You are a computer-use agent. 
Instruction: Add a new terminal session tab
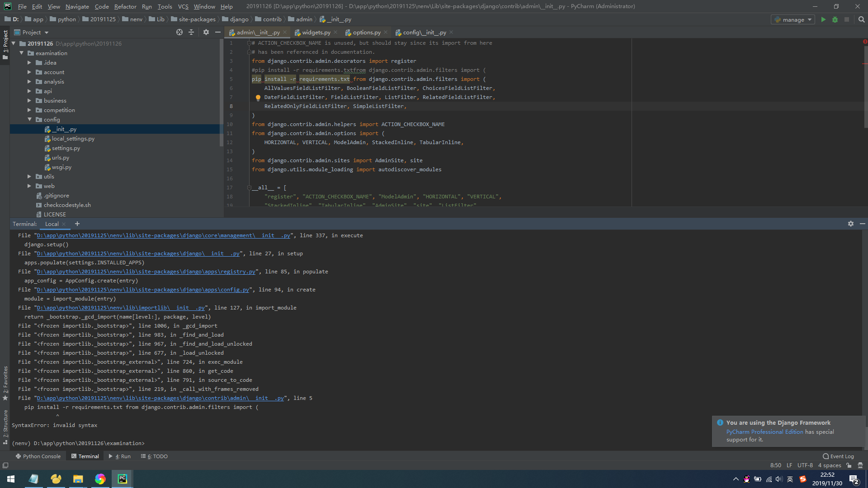pyautogui.click(x=77, y=224)
